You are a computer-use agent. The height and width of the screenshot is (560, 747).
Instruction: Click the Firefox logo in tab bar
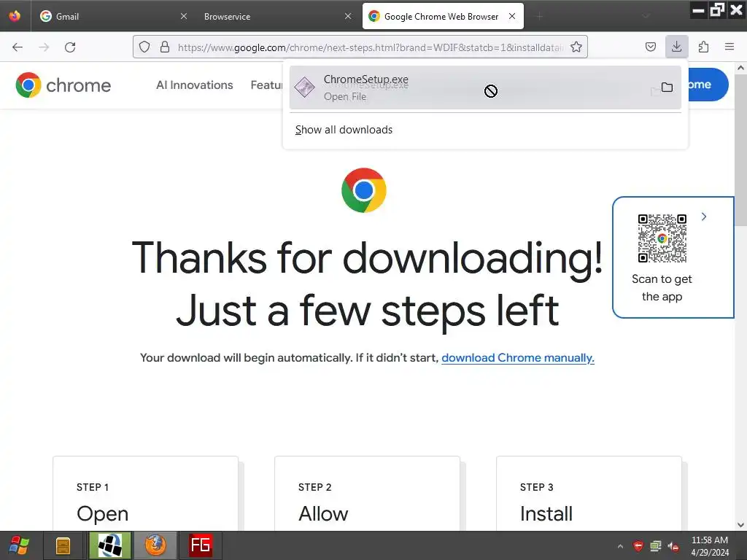15,16
